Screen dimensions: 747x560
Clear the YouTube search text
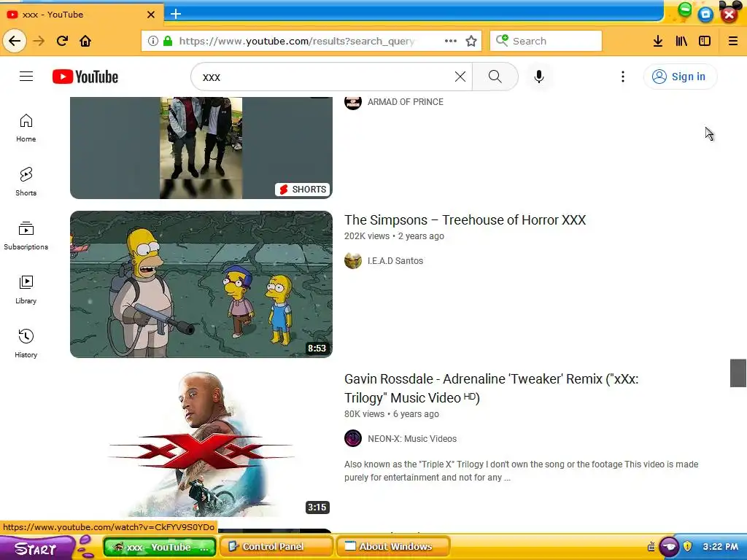tap(460, 76)
